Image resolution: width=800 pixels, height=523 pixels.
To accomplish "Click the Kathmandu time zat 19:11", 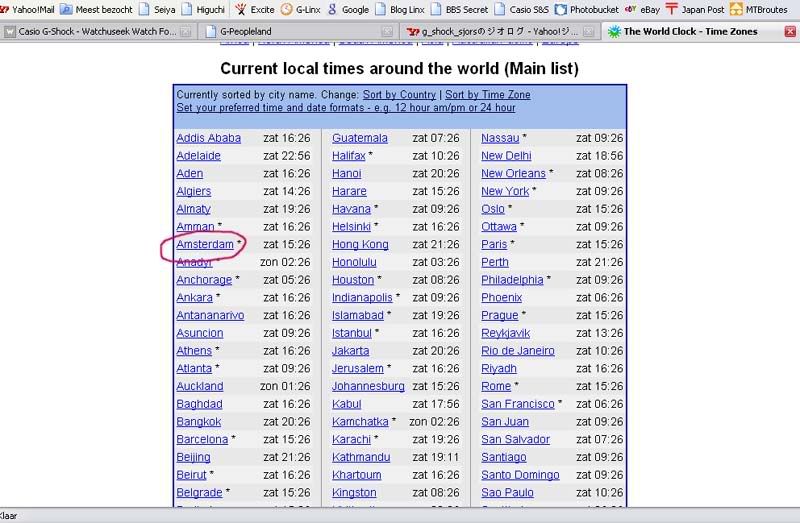I will coord(436,457).
